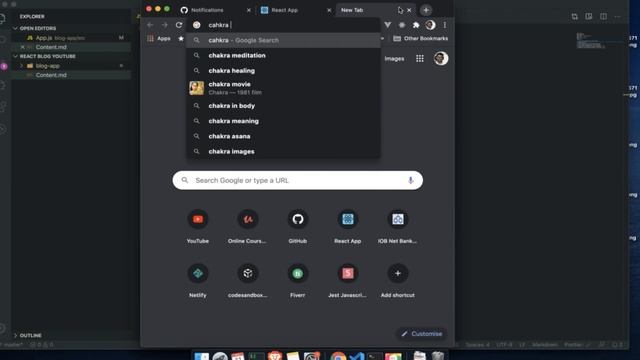The height and width of the screenshot is (360, 640).
Task: Click 'Spaces: 4' in status bar
Action: coord(478,345)
